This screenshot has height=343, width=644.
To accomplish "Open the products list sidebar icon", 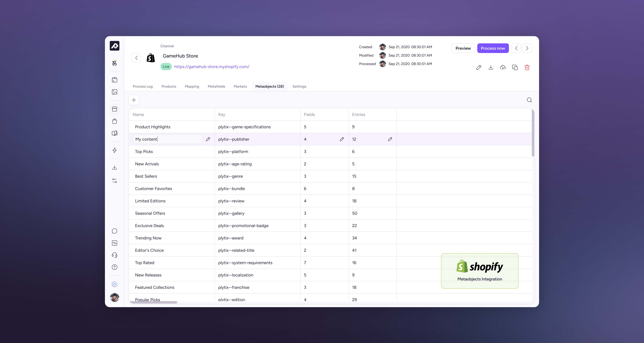I will click(x=115, y=80).
